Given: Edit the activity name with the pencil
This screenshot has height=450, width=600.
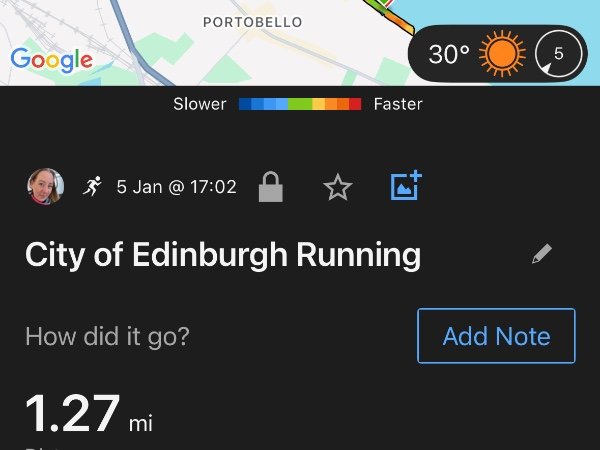Looking at the screenshot, I should point(542,254).
